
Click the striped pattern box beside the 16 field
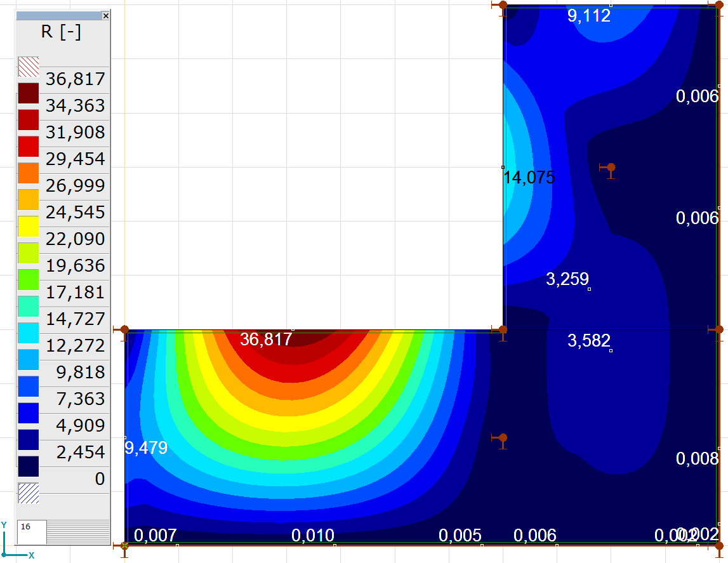[79, 532]
